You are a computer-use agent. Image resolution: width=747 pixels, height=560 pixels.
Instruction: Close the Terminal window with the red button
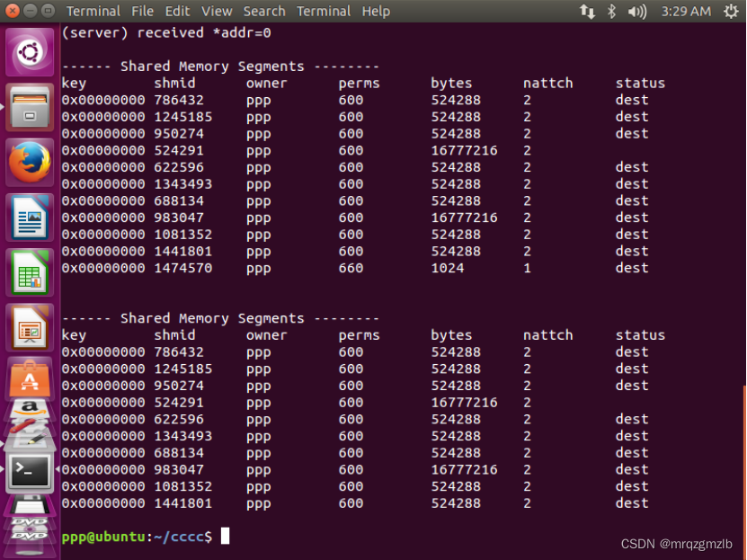tap(13, 11)
